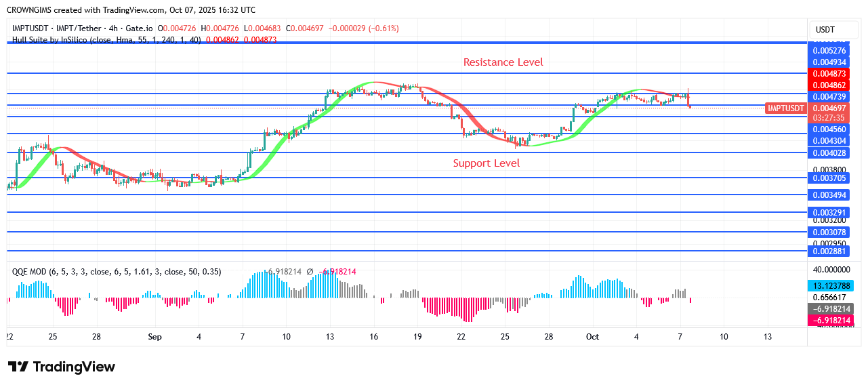Click the Hull Suite by InSilico legend
The image size is (868, 387).
[106, 40]
